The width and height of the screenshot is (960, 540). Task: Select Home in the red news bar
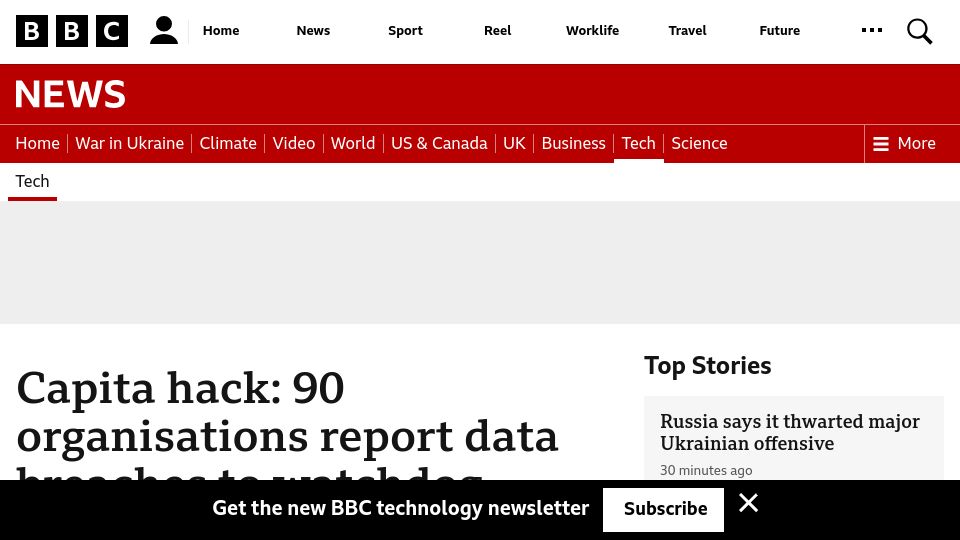tap(37, 143)
